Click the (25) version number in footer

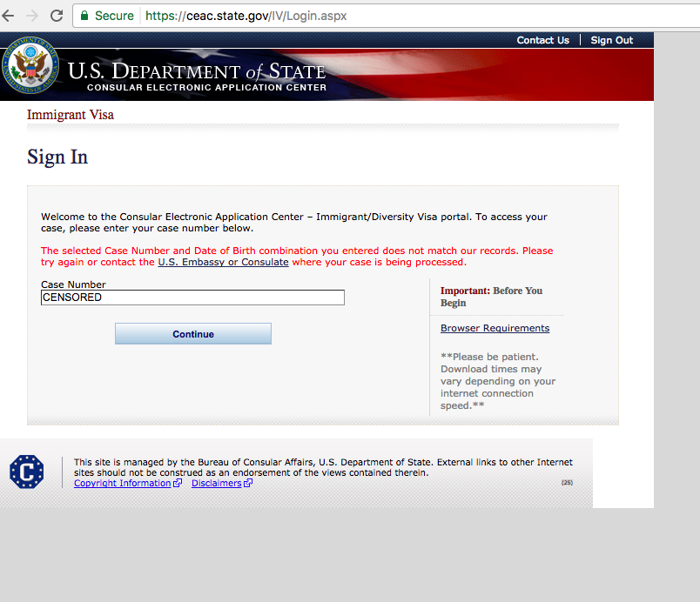(x=567, y=483)
